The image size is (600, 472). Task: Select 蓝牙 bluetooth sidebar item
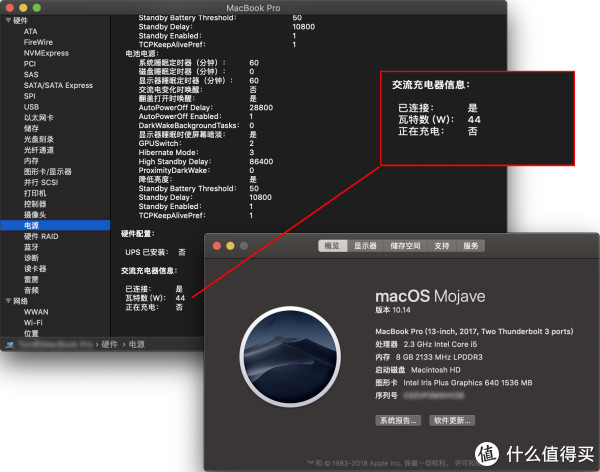point(31,247)
